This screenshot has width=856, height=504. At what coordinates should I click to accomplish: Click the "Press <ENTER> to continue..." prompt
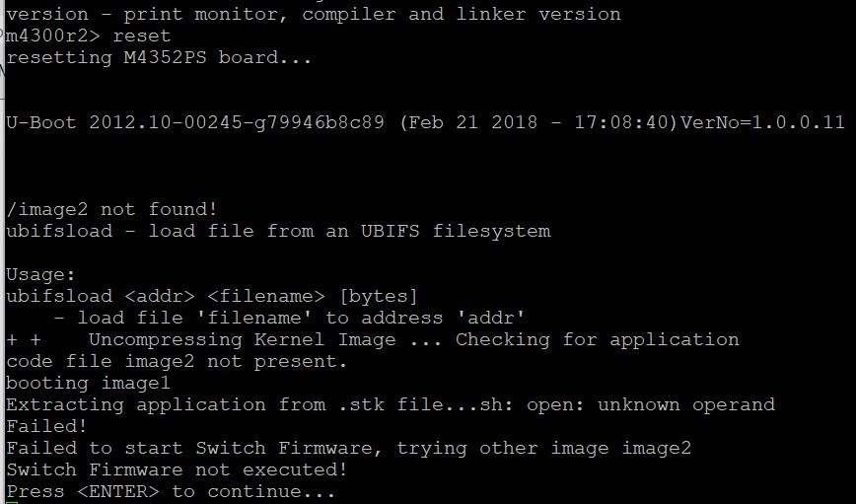click(x=171, y=491)
